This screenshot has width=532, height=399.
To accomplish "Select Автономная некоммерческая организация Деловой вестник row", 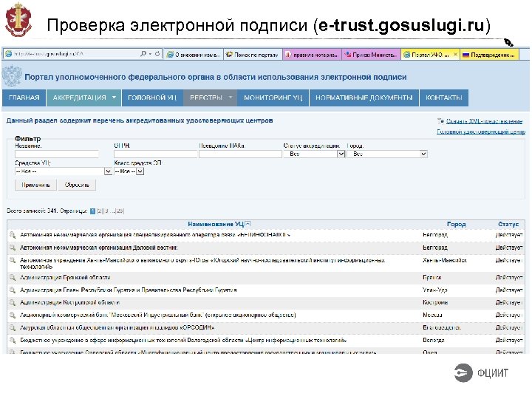I will point(99,248).
